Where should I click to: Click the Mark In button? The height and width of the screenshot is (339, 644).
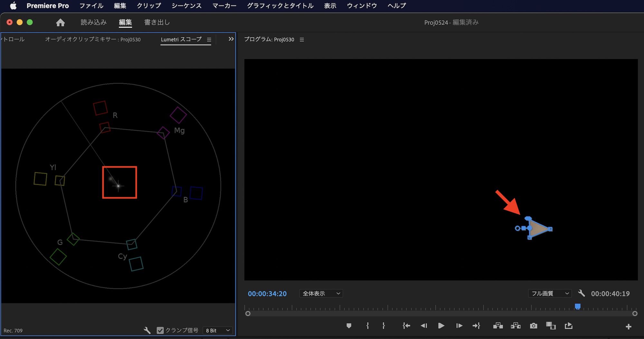pos(367,326)
